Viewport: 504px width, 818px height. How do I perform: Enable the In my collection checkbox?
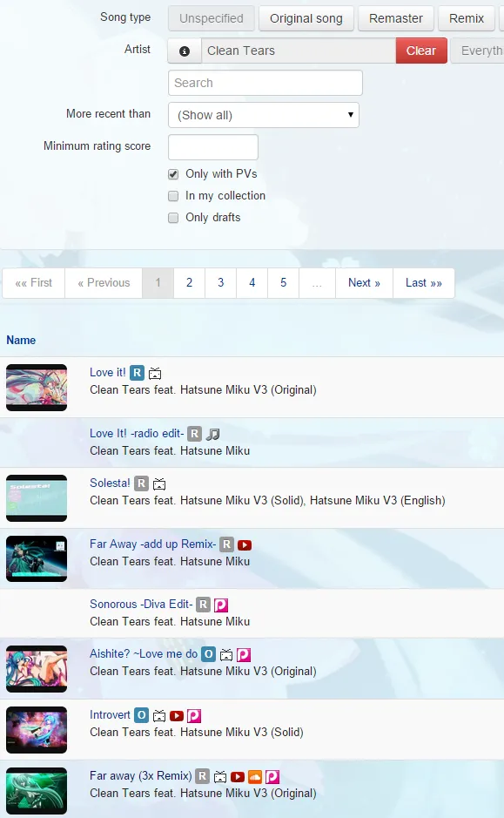[x=173, y=196]
